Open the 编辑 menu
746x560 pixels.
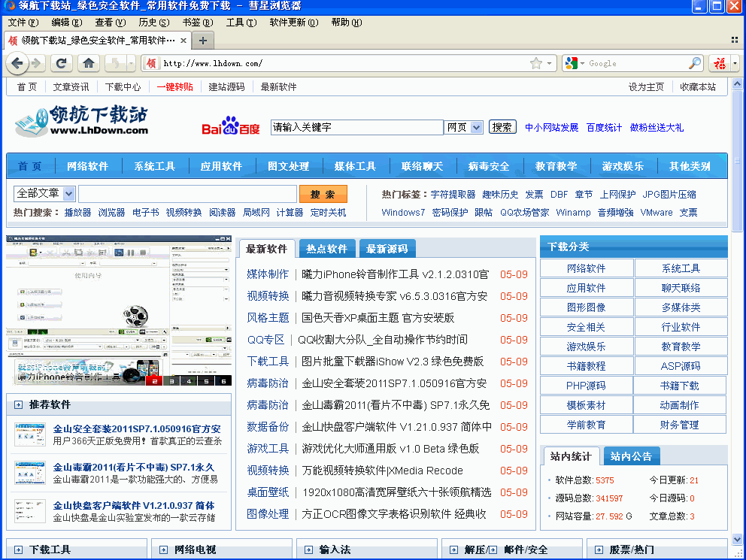coord(67,23)
